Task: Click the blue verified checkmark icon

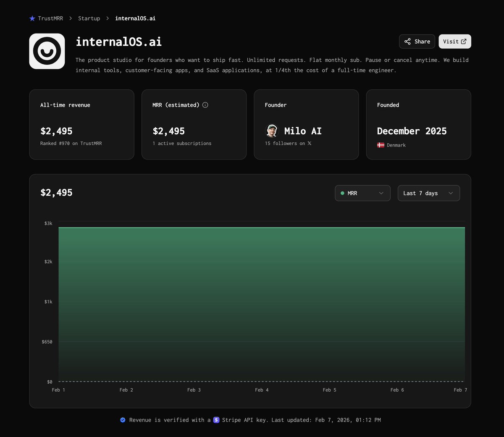Action: point(123,420)
